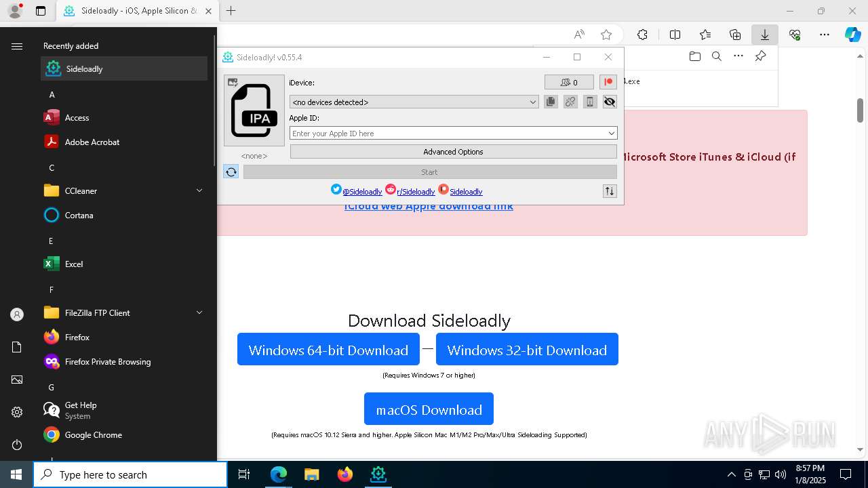Screen dimensions: 868x488
Task: Click the browser page vertical scrollbar
Action: [x=860, y=110]
